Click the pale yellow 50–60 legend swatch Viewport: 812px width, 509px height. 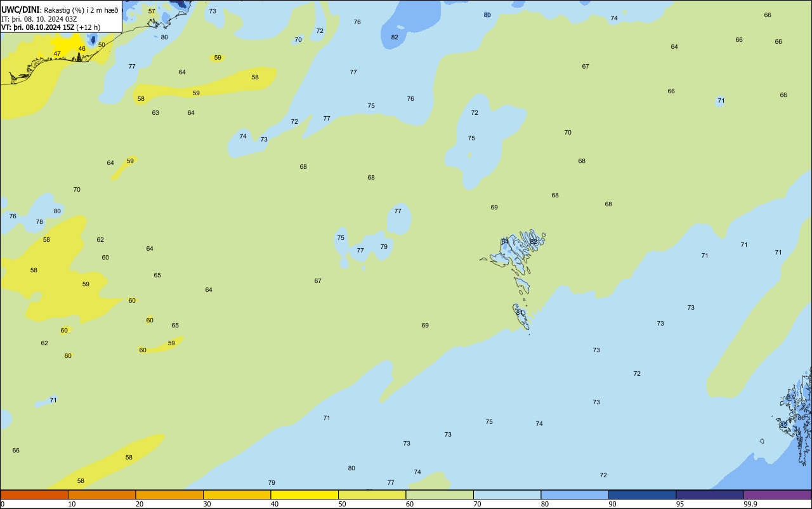click(372, 494)
